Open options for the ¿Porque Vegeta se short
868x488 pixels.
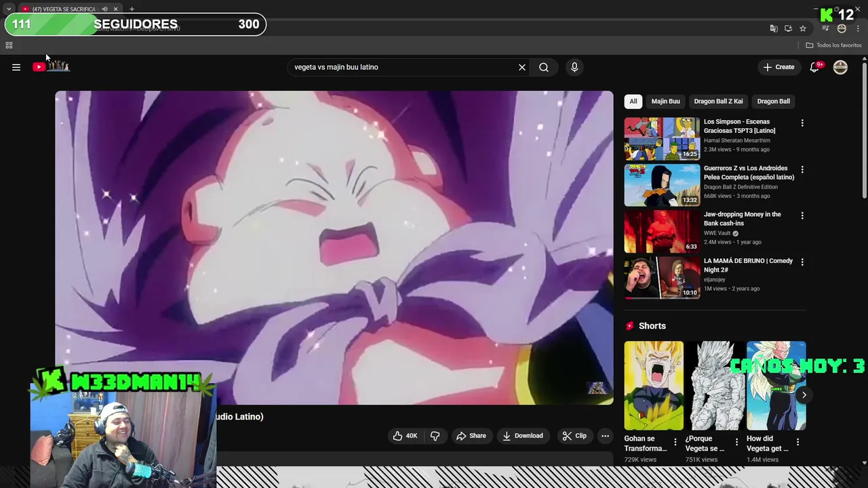click(x=736, y=442)
